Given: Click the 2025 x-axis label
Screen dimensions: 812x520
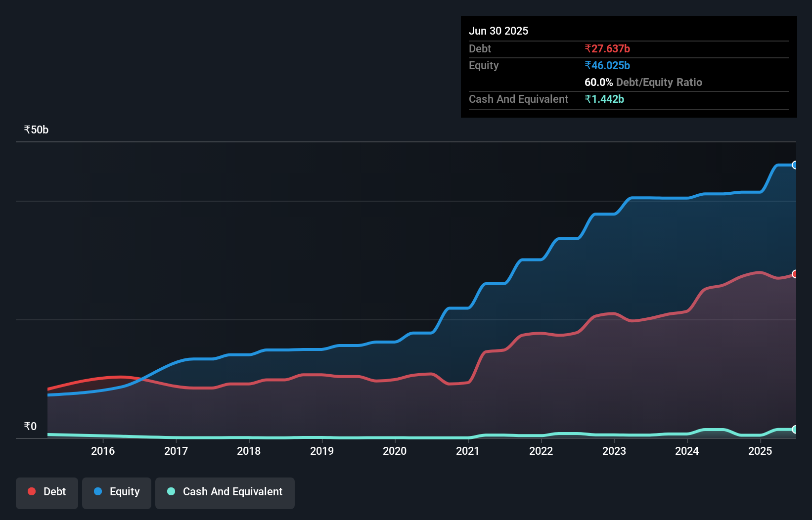Looking at the screenshot, I should point(760,451).
